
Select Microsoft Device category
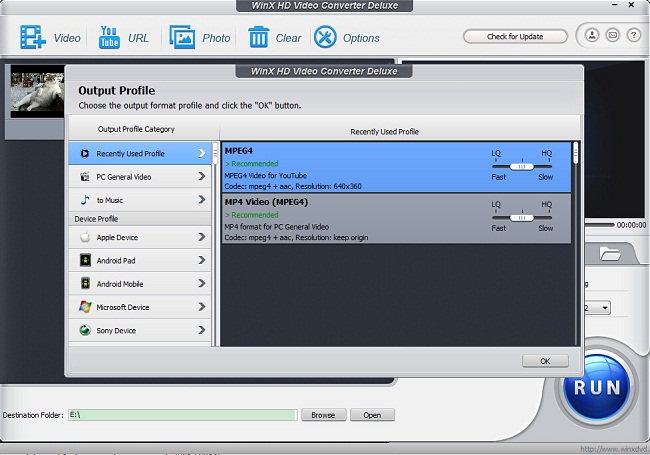(x=140, y=307)
